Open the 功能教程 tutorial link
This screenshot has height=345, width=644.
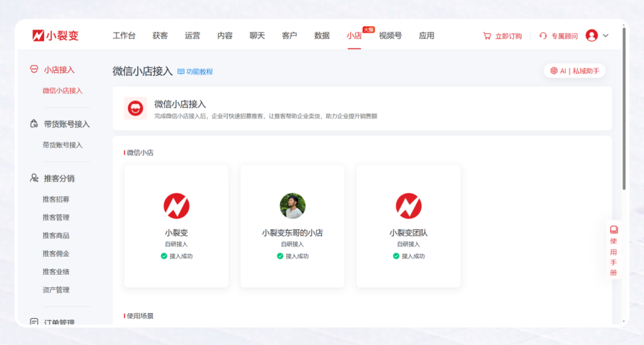(200, 72)
